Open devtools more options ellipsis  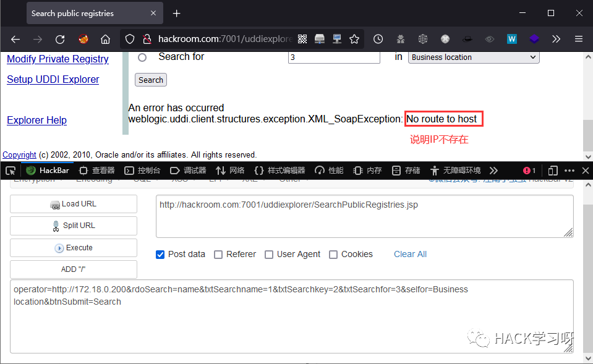coord(569,171)
